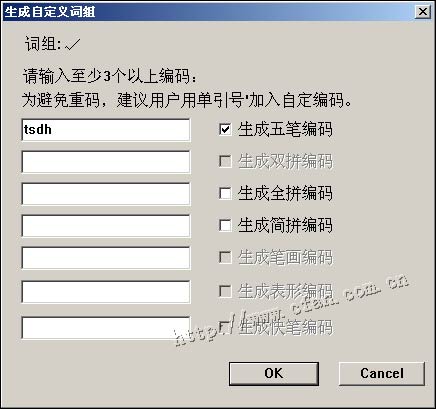Viewport: 436px width, 409px height.
Task: Close the 生成自定义词组 dialog window
Action: click(x=423, y=12)
